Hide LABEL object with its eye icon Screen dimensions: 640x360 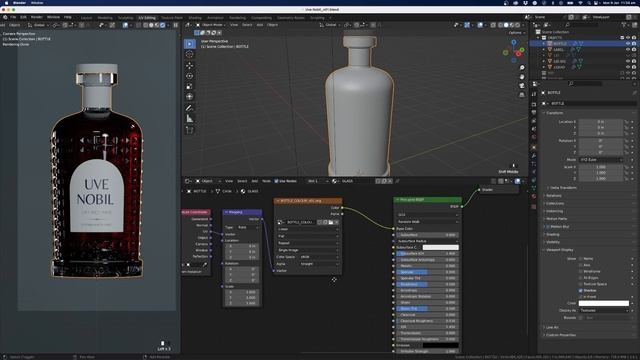[x=628, y=49]
